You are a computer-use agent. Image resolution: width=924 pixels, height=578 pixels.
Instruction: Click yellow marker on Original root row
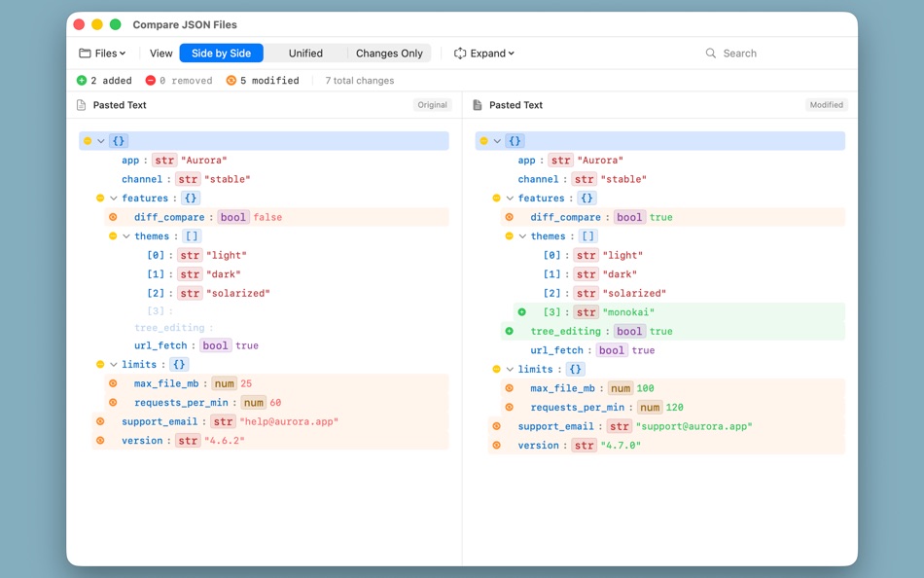coord(88,141)
